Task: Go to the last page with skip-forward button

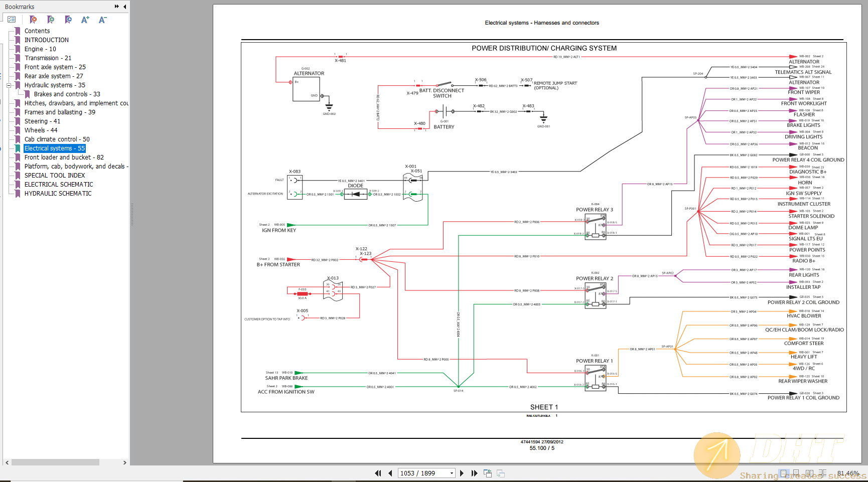Action: pos(474,473)
